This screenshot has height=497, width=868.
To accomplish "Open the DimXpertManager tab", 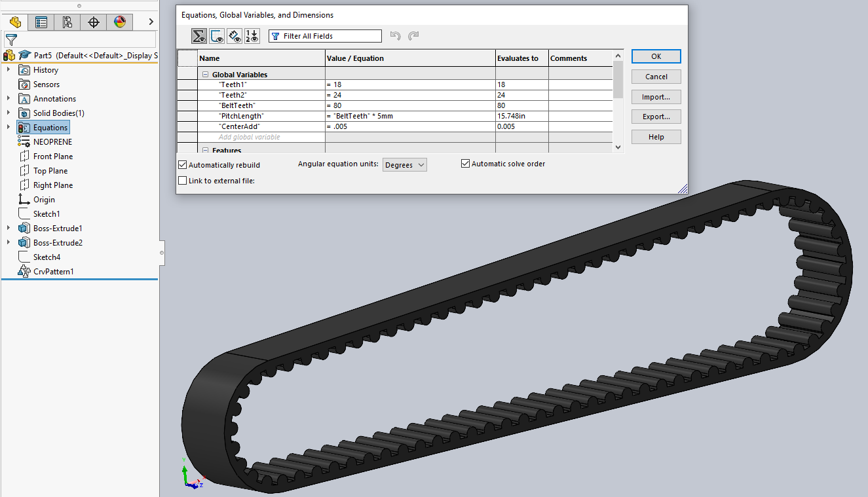I will coord(94,22).
